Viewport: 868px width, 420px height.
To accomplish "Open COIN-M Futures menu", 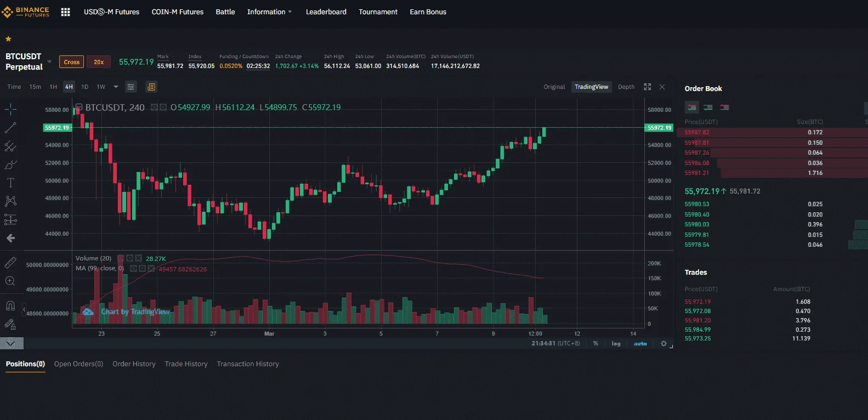I will pos(178,12).
